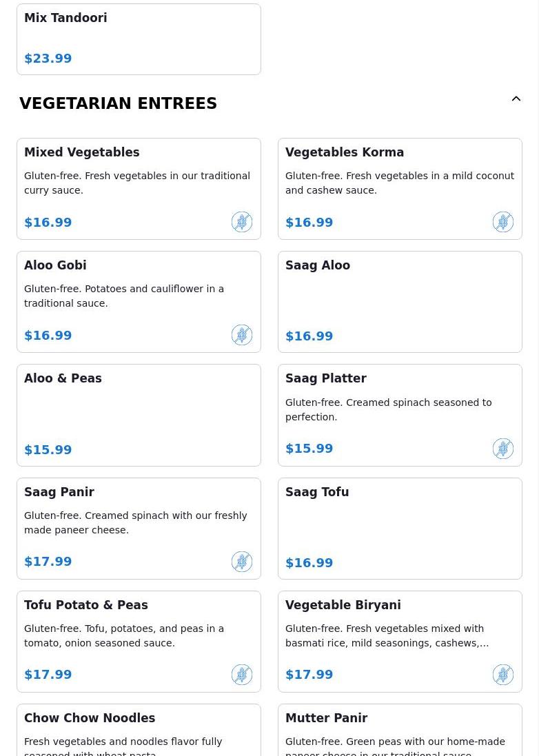Click gluten-free icon on Saag Platter
Image resolution: width=539 pixels, height=756 pixels.
point(503,449)
